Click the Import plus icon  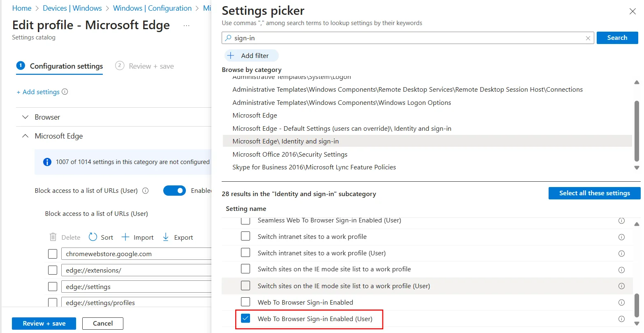[x=125, y=237]
